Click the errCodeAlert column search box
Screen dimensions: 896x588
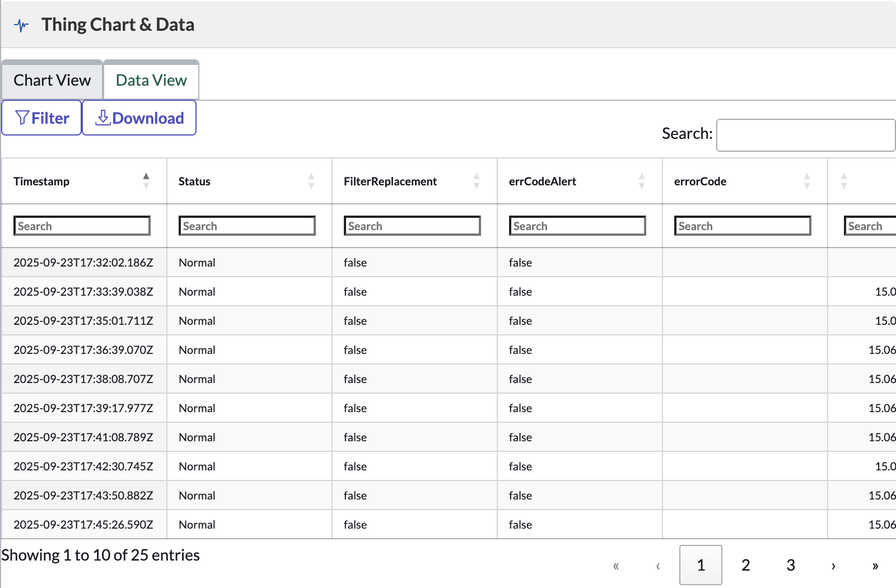tap(577, 226)
